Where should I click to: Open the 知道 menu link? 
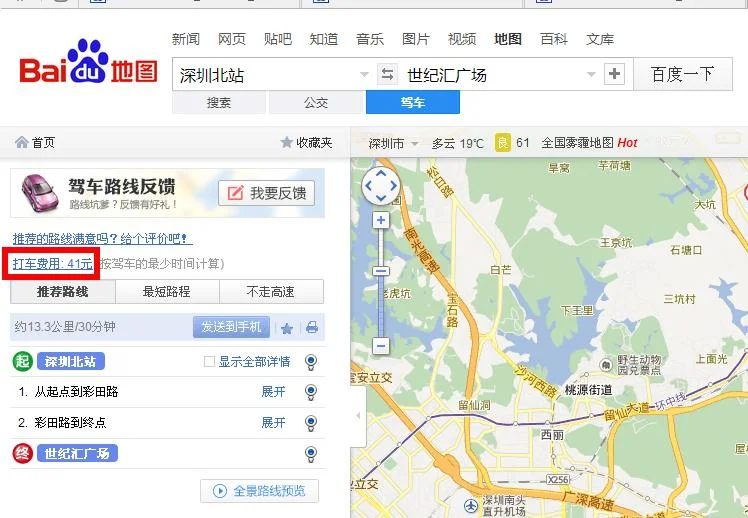coord(324,39)
